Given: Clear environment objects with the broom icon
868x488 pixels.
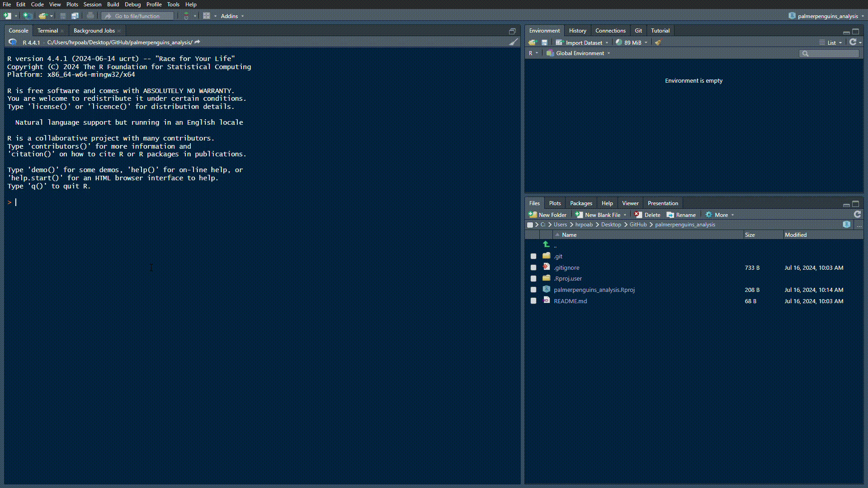Looking at the screenshot, I should pos(658,42).
